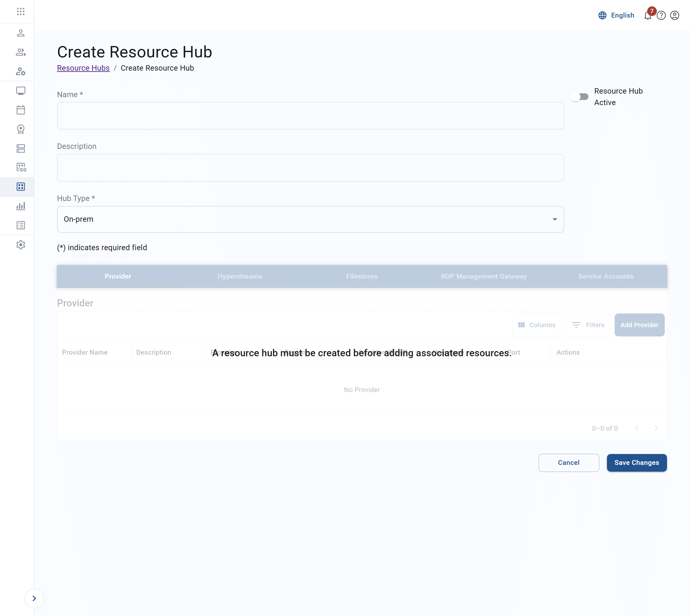Open the Service Accounts tab
This screenshot has width=690, height=616.
coord(605,276)
